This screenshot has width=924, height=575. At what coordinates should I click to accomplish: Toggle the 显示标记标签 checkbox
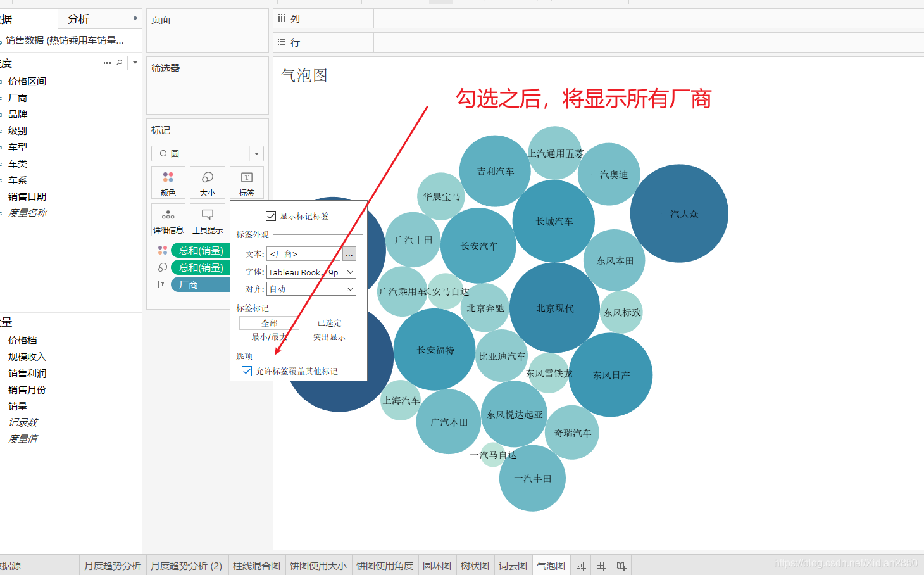[271, 216]
